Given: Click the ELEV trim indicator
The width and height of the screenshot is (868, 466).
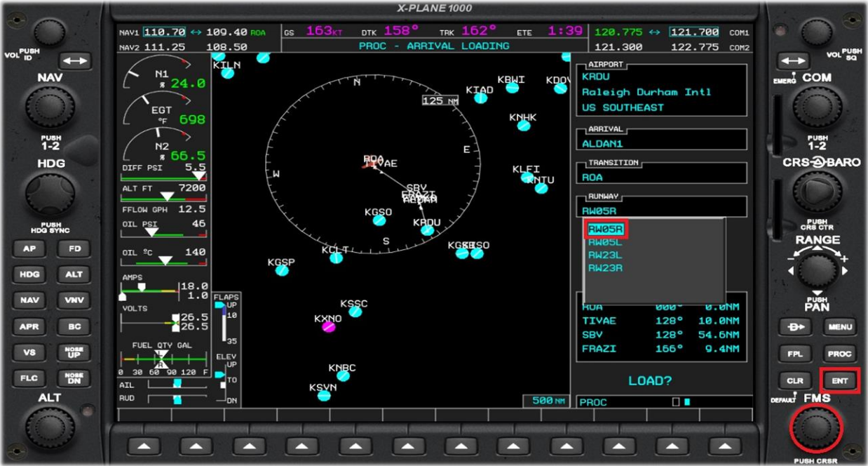Looking at the screenshot, I should click(x=226, y=379).
